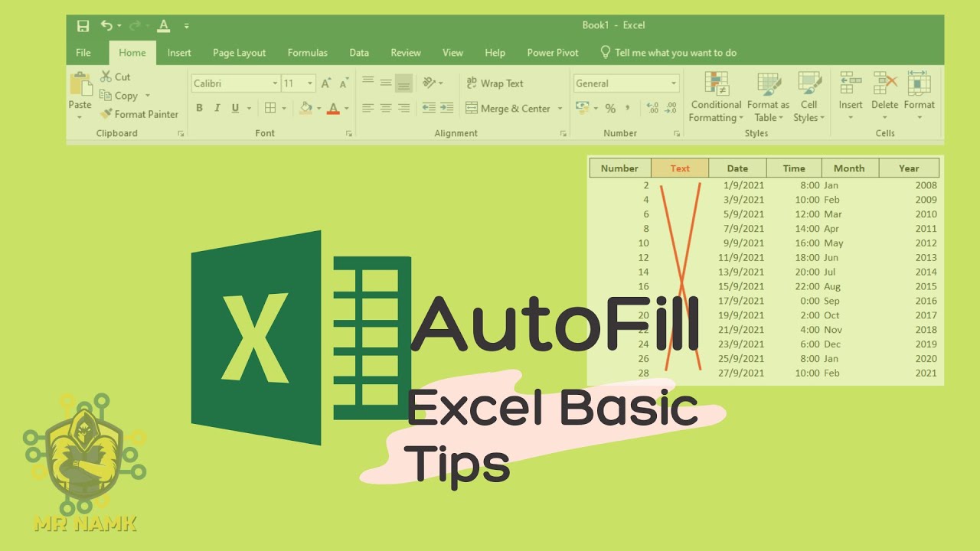This screenshot has height=551, width=980.
Task: Open the Calibri font name dropdown
Action: click(275, 83)
